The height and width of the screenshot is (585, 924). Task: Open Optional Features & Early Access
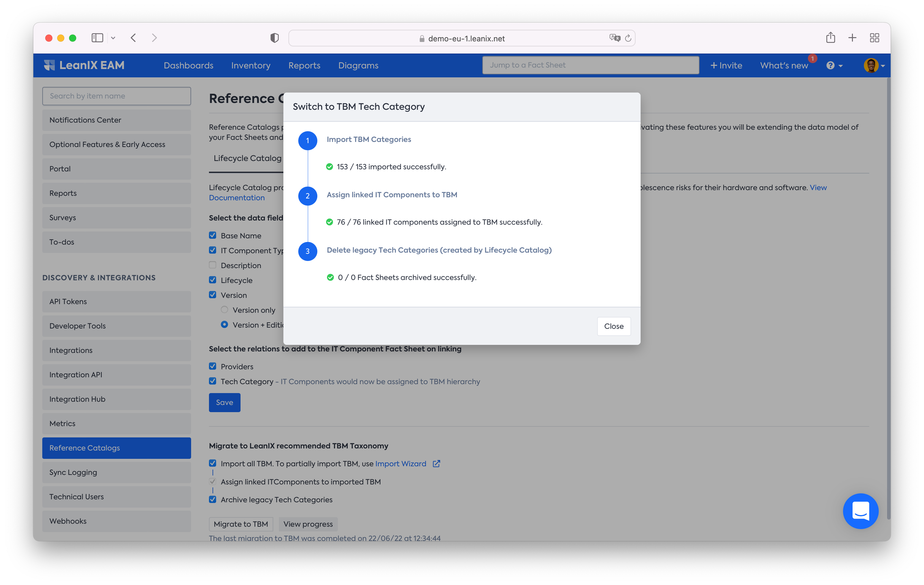117,144
